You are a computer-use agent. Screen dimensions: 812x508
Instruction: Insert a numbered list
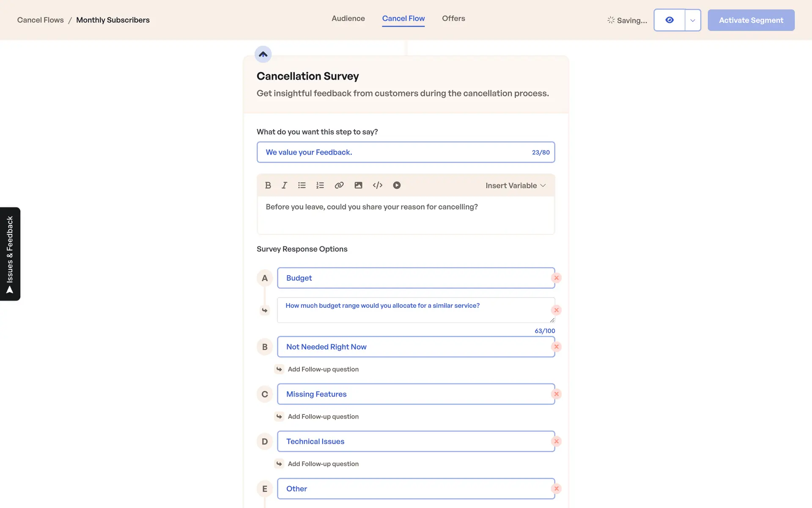click(320, 185)
